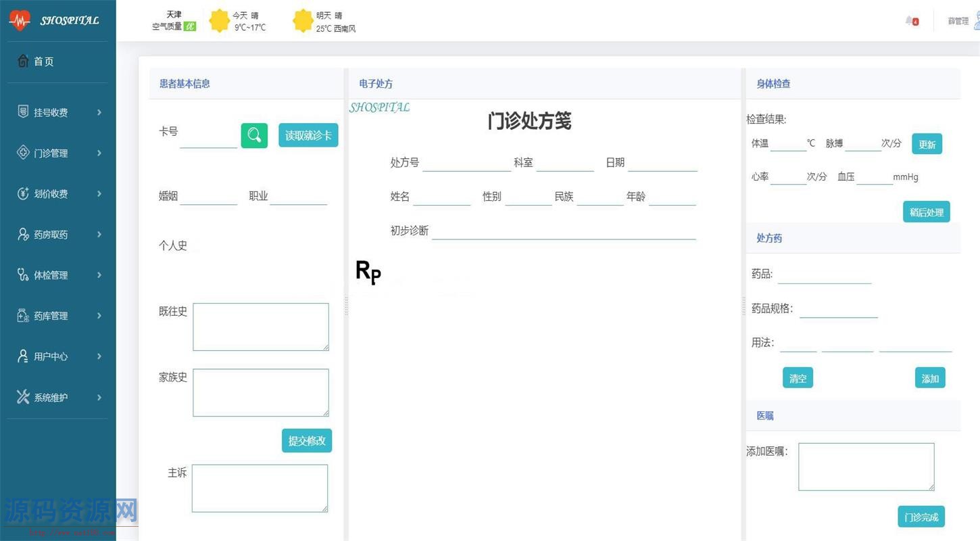This screenshot has width=980, height=541.
Task: Click 添加 button in 处方药
Action: tap(930, 378)
